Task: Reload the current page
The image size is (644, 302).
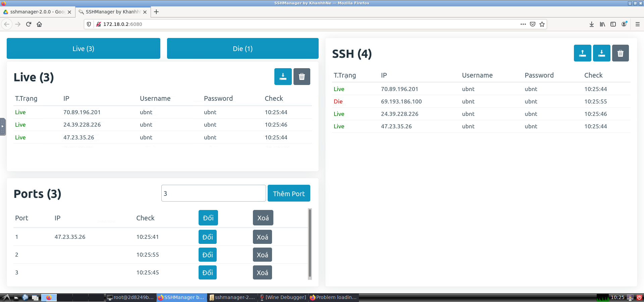Action: (29, 24)
